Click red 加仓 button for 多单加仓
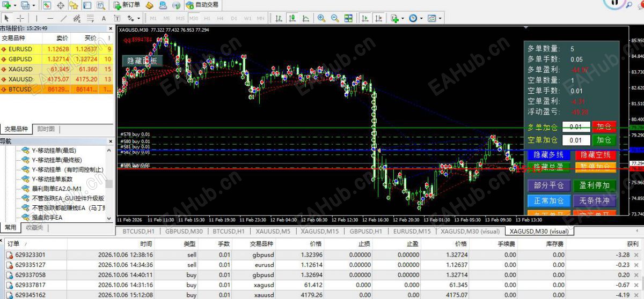The width and height of the screenshot is (644, 299). 604,127
